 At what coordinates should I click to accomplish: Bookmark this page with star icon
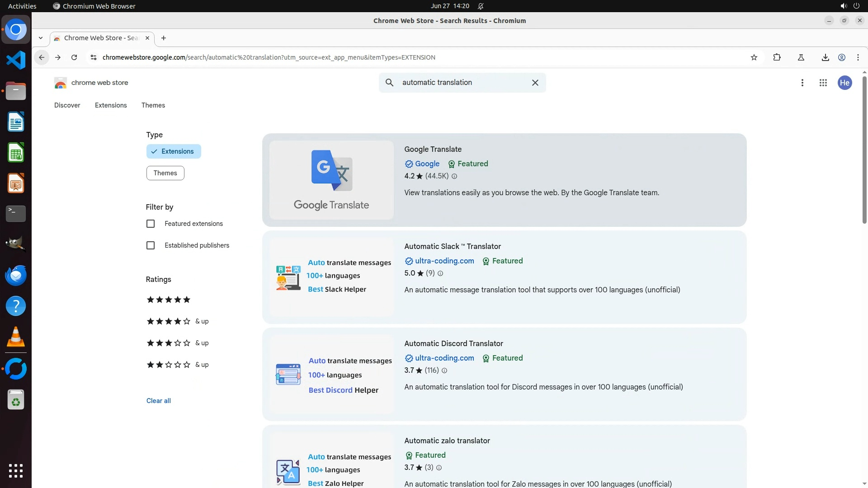pyautogui.click(x=754, y=57)
